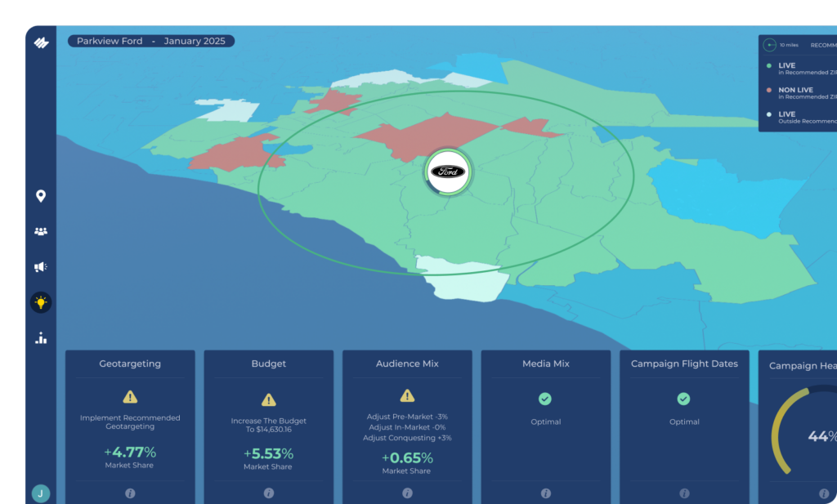Click the Media Mix card title

coord(545,364)
